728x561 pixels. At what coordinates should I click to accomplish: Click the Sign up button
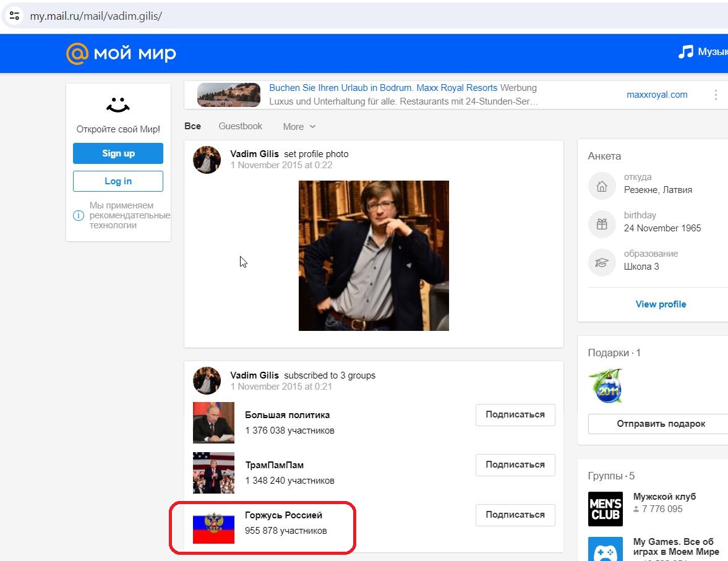pyautogui.click(x=118, y=153)
